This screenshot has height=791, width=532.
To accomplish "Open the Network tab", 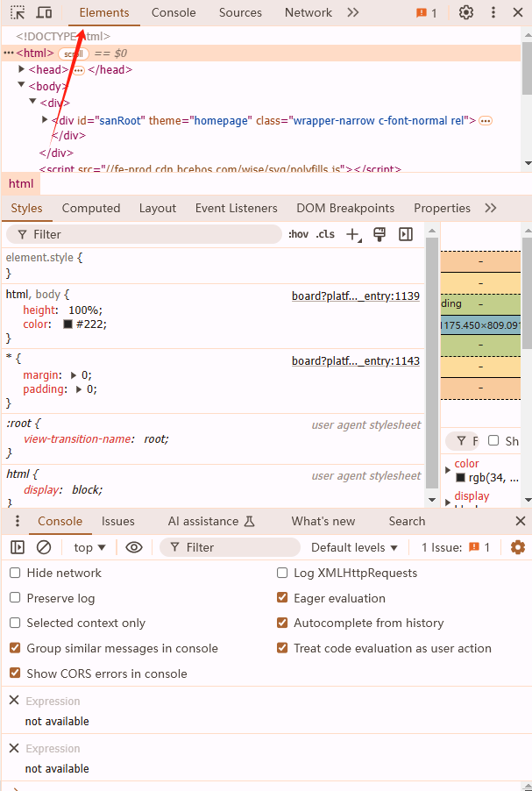I will (309, 13).
